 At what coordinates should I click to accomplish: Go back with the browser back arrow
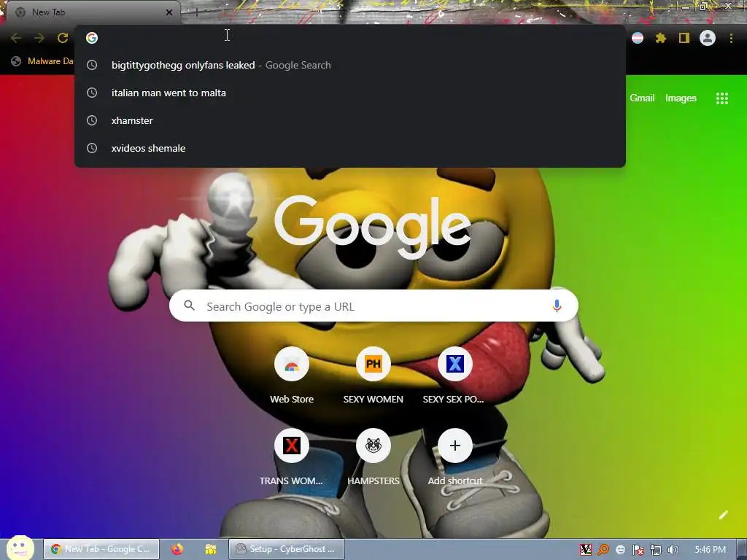(16, 38)
